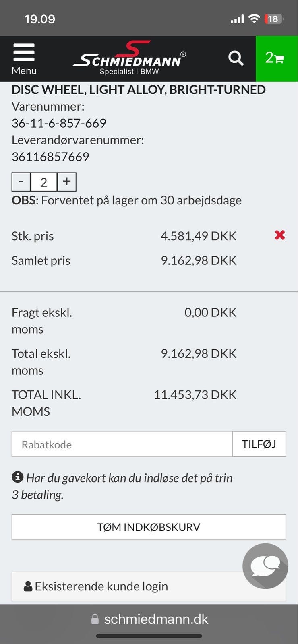Screen dimensions: 298x644
Task: Decrease quantity with the minus button
Action: click(21, 182)
